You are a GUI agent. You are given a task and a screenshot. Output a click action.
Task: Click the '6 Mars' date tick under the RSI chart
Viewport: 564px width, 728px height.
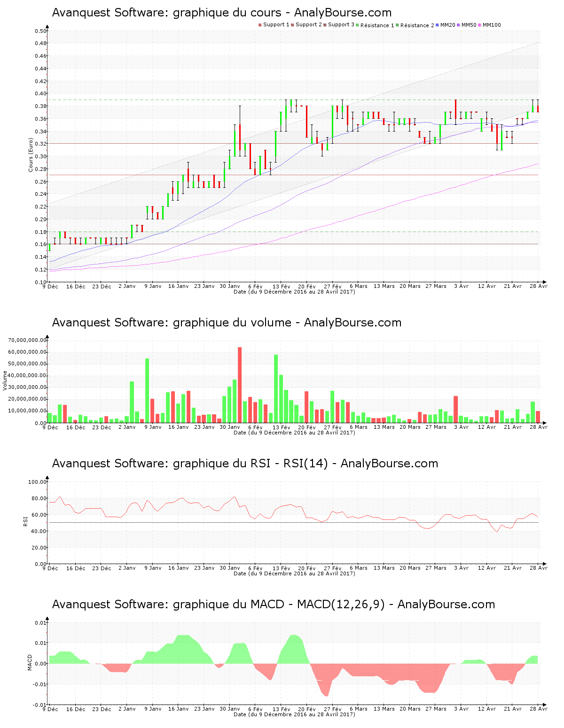click(x=359, y=568)
